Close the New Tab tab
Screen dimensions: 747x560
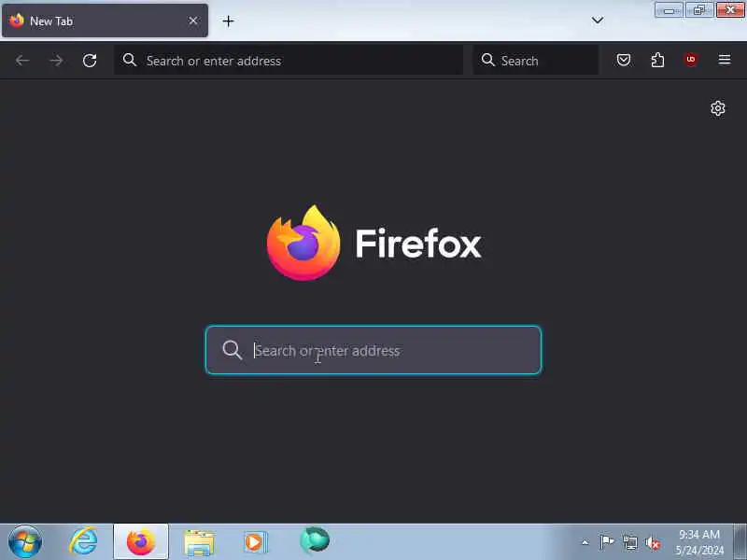193,21
